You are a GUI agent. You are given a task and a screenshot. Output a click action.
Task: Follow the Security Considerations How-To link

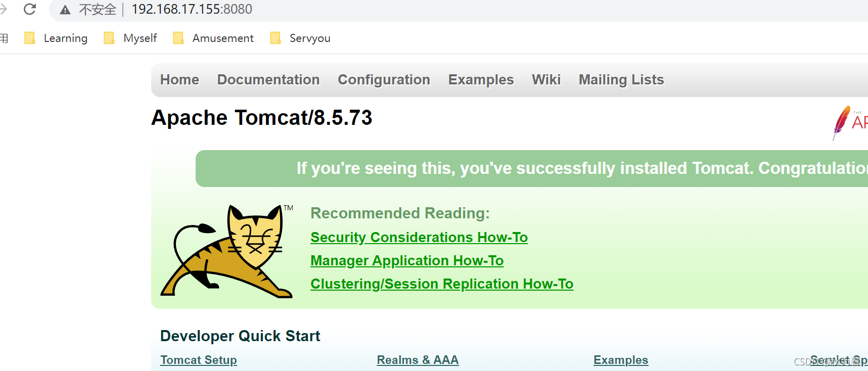pos(419,238)
